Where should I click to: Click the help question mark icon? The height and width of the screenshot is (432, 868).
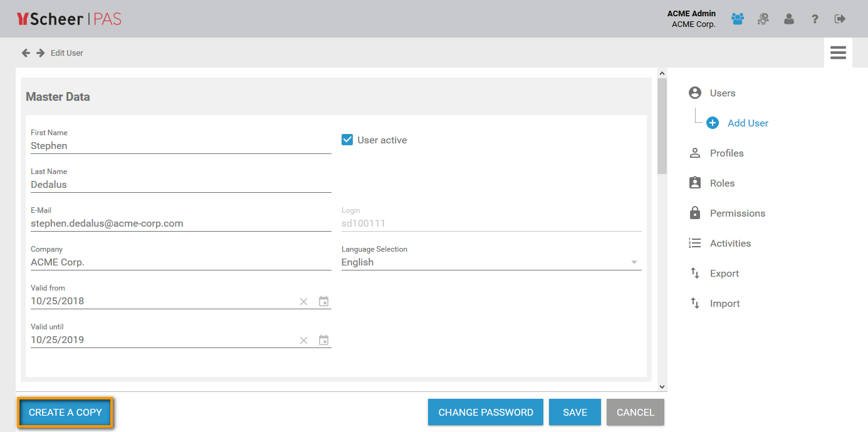coord(815,19)
